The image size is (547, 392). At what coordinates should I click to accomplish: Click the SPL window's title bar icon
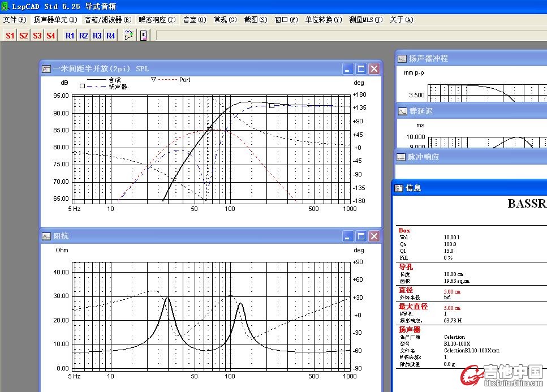coord(46,69)
